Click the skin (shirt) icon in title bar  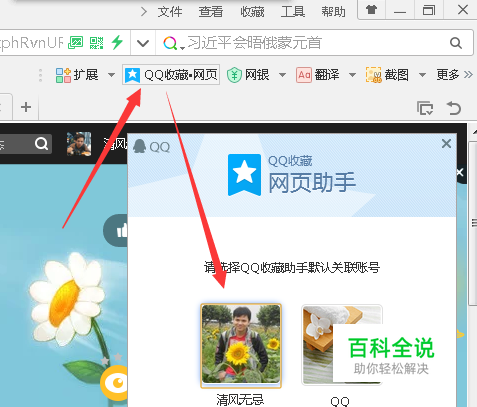click(x=371, y=10)
